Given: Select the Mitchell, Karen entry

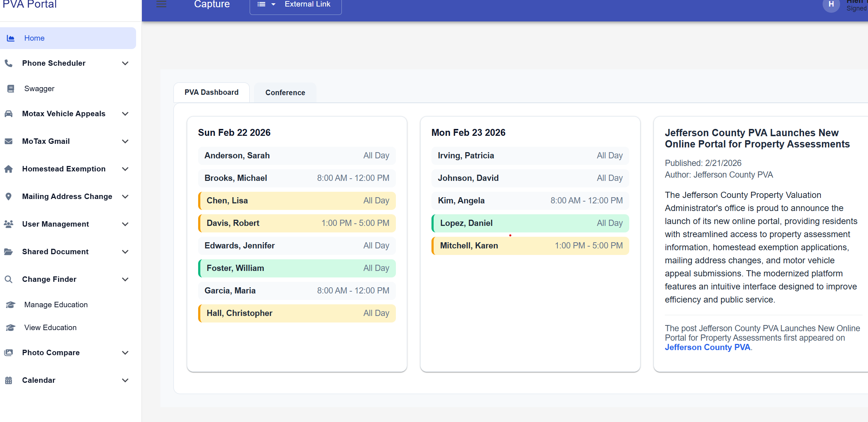Looking at the screenshot, I should pyautogui.click(x=530, y=246).
